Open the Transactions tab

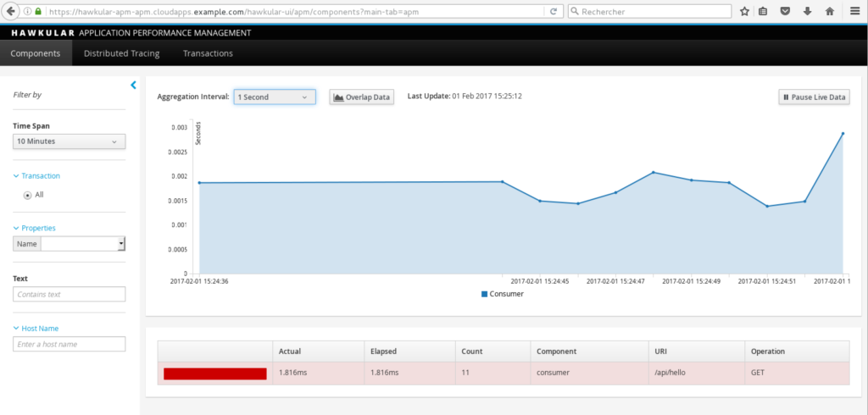[208, 53]
